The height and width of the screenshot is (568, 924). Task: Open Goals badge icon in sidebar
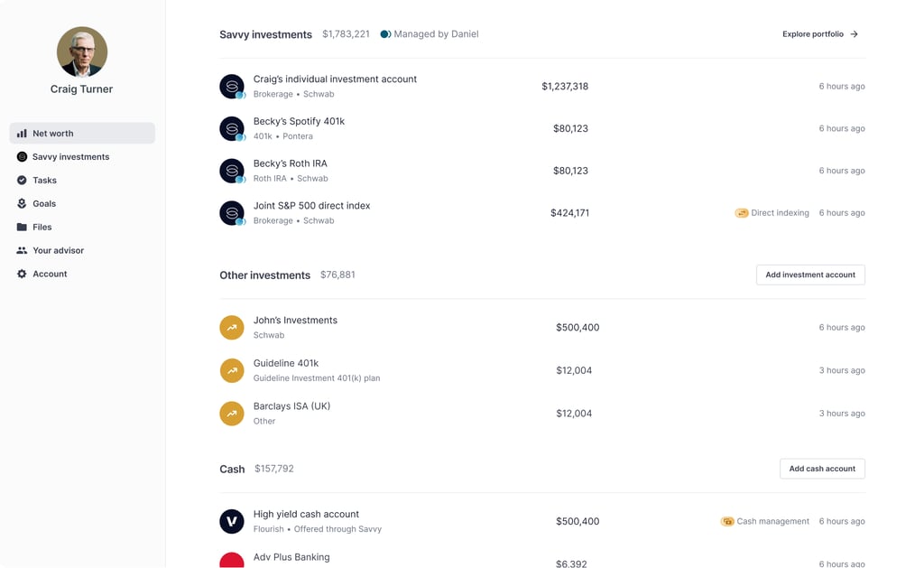22,203
